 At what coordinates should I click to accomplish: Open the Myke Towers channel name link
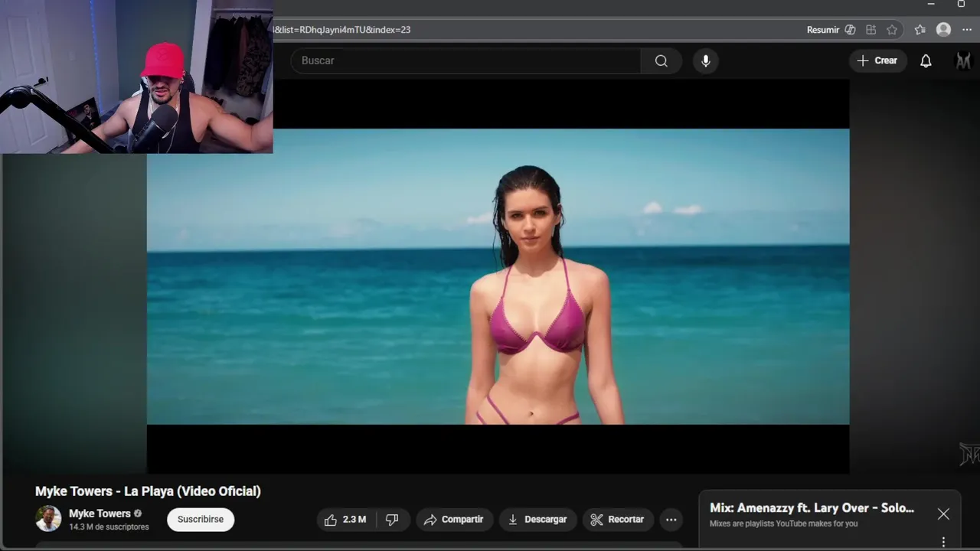[x=100, y=514]
